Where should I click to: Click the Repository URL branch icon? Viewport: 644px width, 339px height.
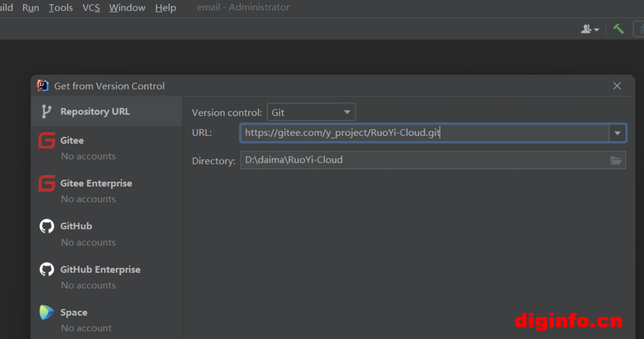pos(46,111)
